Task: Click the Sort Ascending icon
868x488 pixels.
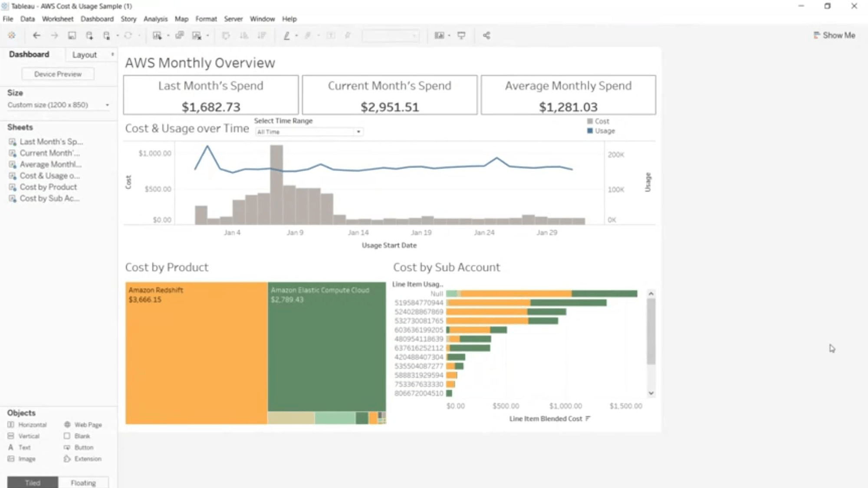Action: (x=244, y=36)
